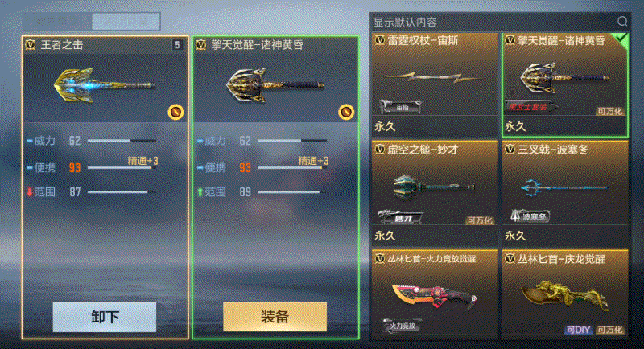644x349 pixels.
Task: Click the 装备 equip button
Action: pyautogui.click(x=275, y=317)
